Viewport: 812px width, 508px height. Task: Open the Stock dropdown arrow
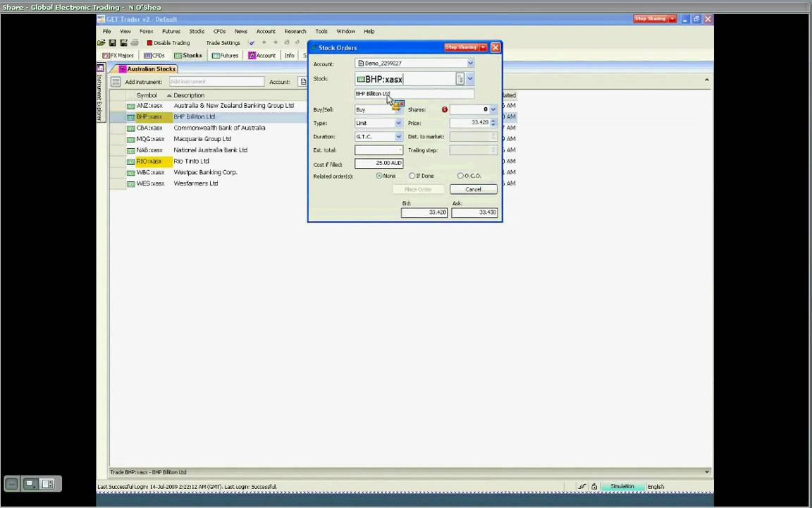pyautogui.click(x=469, y=79)
